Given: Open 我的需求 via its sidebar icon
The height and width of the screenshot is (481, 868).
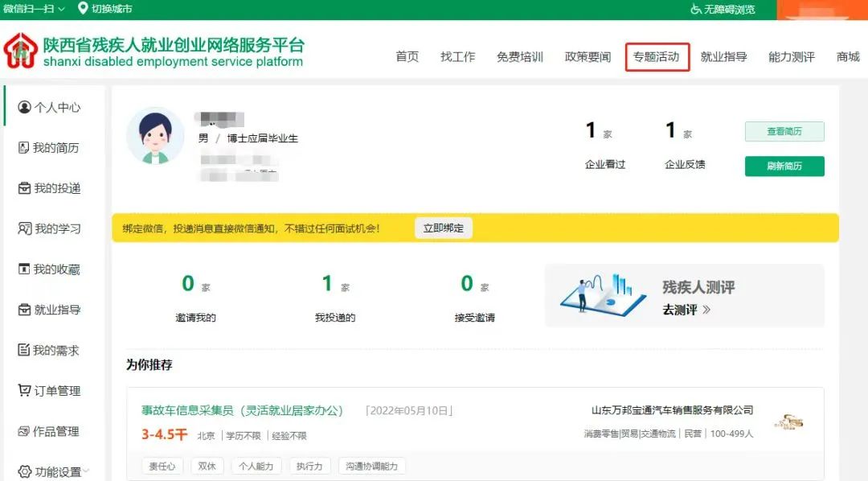Looking at the screenshot, I should click(x=22, y=351).
